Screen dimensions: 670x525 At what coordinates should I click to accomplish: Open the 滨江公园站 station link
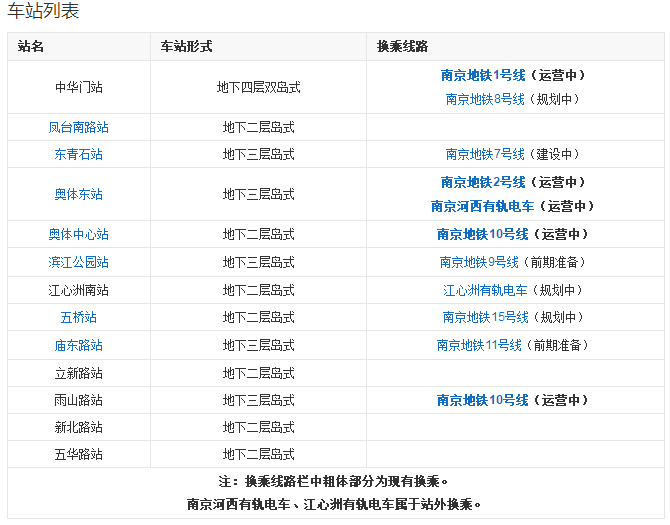pyautogui.click(x=79, y=262)
